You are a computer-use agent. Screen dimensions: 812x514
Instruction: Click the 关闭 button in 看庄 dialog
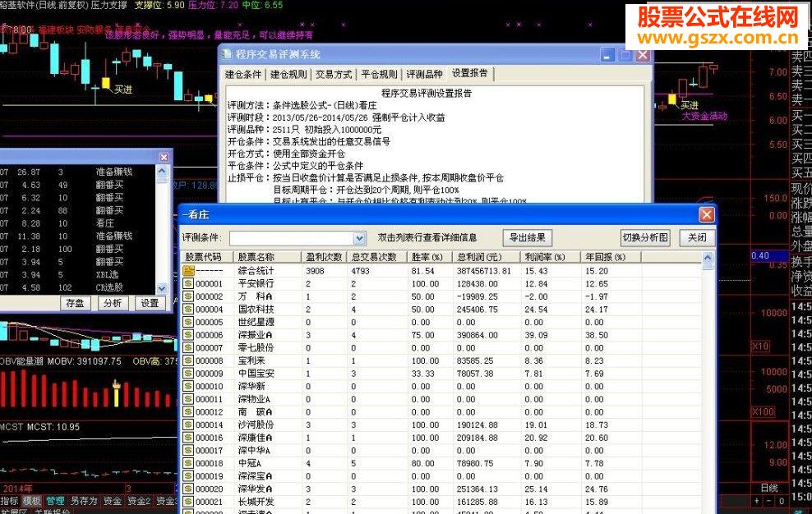697,237
